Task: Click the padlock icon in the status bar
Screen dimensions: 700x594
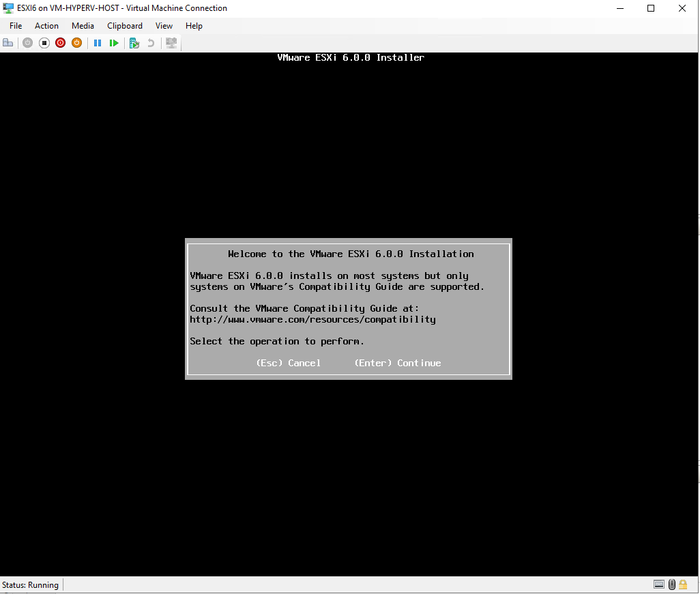Action: click(x=683, y=584)
